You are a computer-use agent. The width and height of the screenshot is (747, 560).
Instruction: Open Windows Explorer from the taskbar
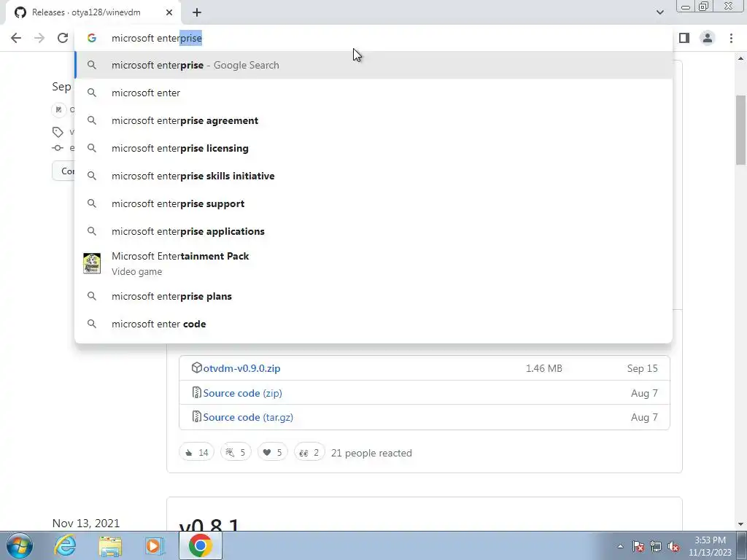pyautogui.click(x=110, y=546)
